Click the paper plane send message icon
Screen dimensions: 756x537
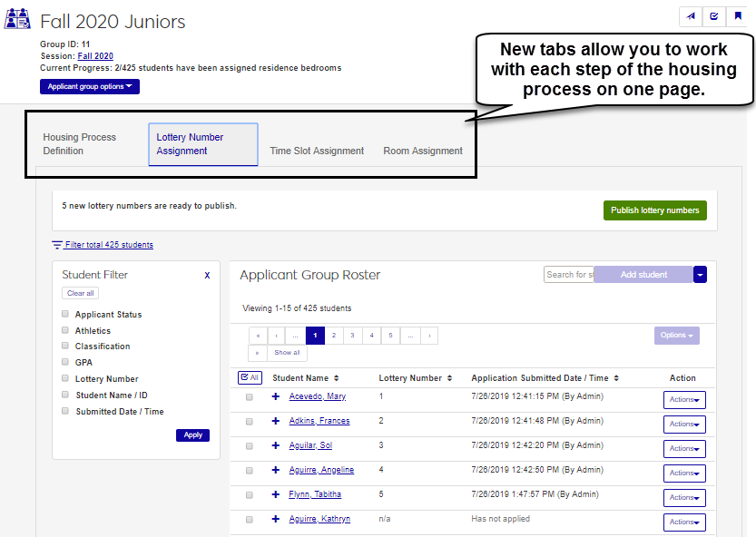click(690, 15)
